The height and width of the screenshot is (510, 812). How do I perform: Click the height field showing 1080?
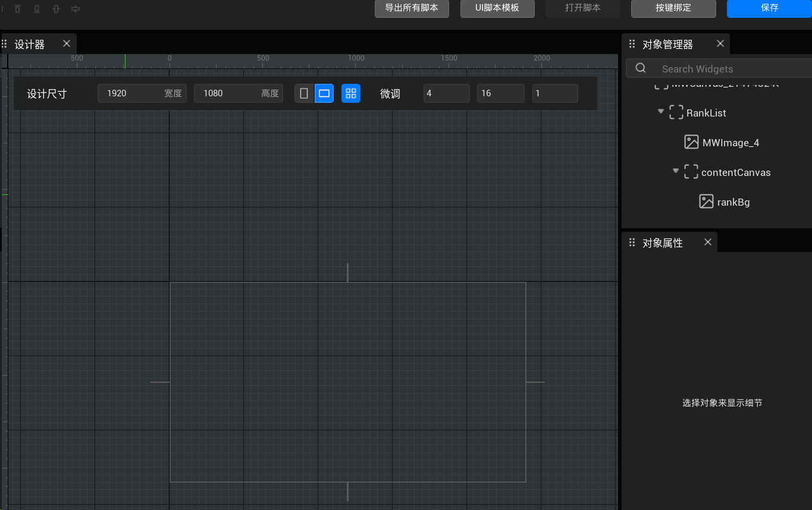pos(239,93)
